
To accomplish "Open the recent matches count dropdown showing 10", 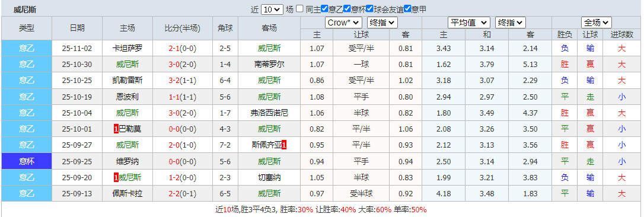I will (x=272, y=9).
